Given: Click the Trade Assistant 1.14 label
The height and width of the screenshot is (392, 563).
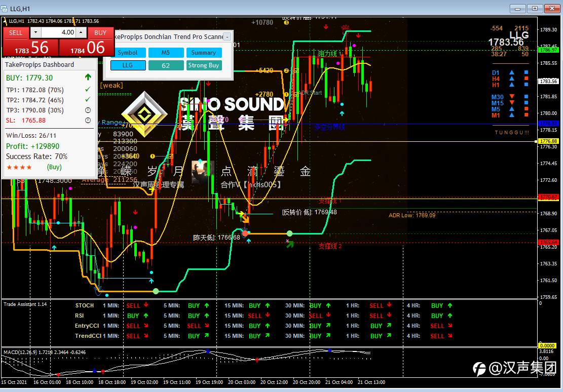Looking at the screenshot, I should 25,304.
